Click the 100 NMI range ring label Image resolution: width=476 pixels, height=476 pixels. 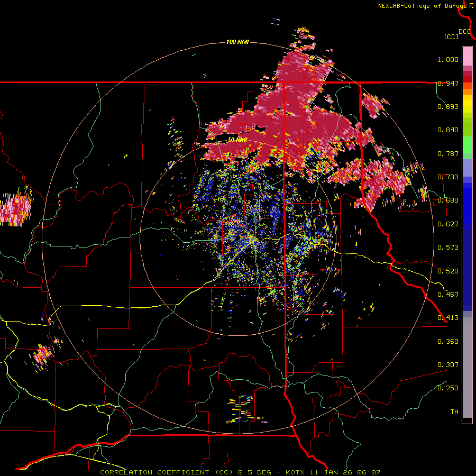(237, 42)
